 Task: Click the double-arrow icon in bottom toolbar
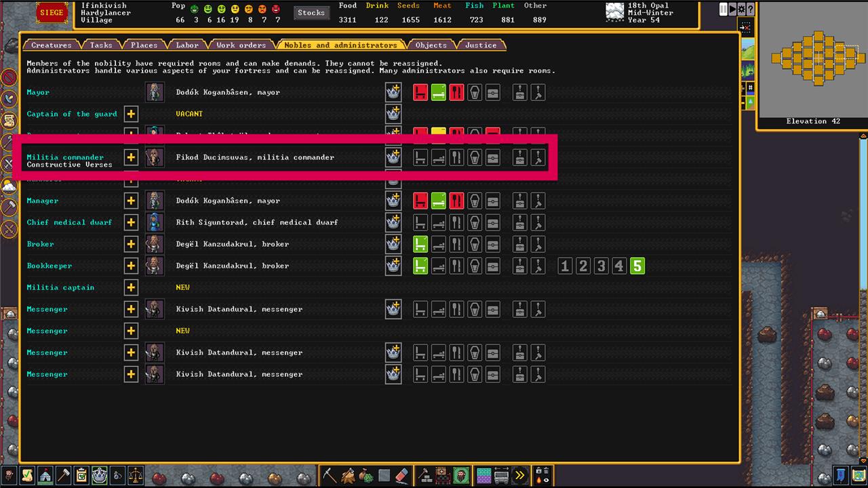point(520,474)
